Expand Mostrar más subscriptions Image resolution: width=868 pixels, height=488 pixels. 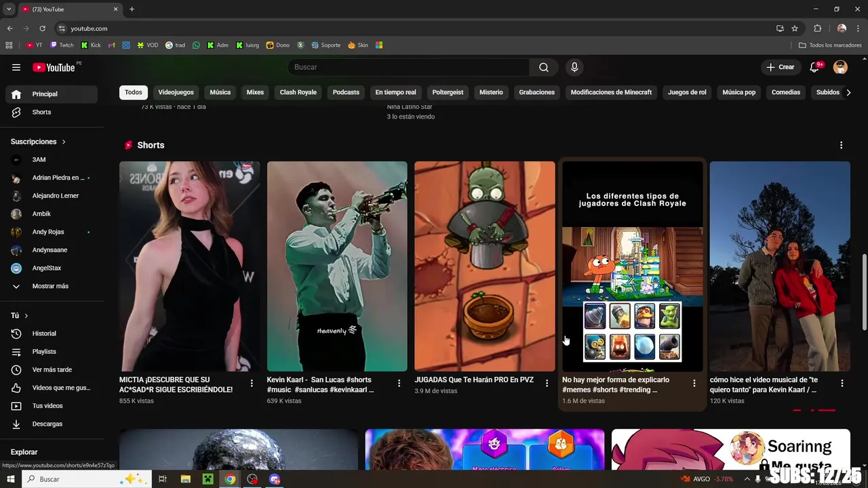click(x=52, y=286)
